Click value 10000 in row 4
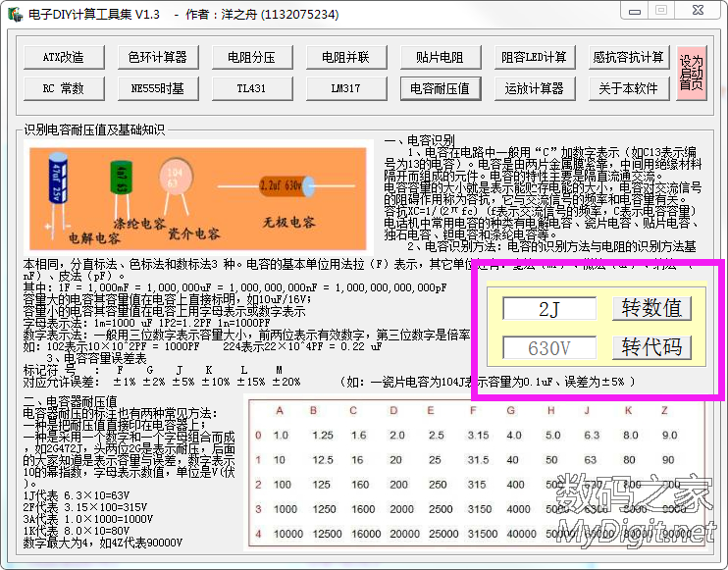The image size is (728, 570). click(287, 534)
